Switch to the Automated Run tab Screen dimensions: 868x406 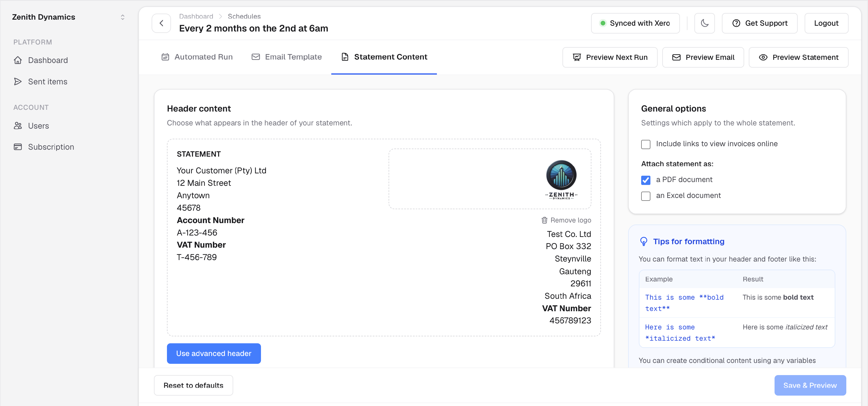coord(197,57)
